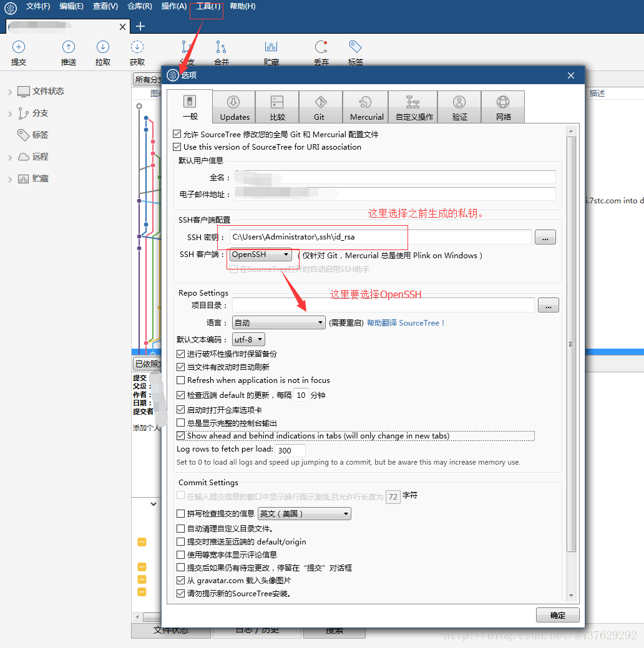Click the Pull (拉取) toolbar icon
The height and width of the screenshot is (648, 644).
click(102, 47)
